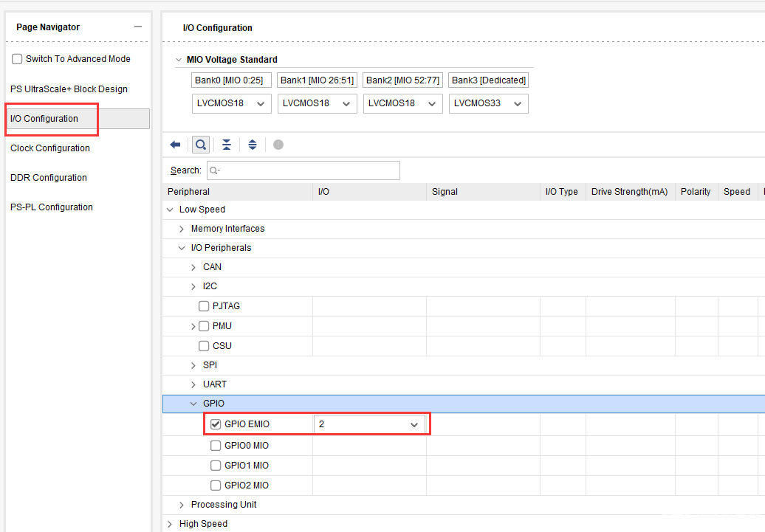
Task: Click the Page Navigator panel title
Action: click(48, 27)
